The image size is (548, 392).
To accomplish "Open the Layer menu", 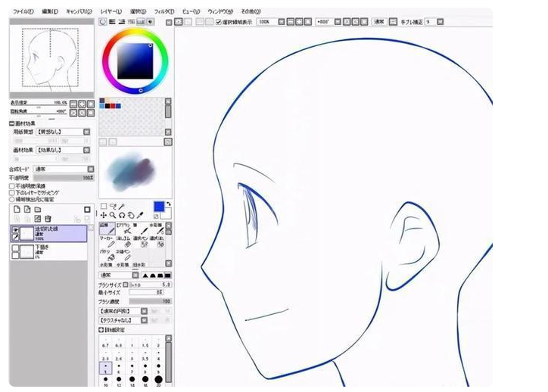I will point(111,11).
